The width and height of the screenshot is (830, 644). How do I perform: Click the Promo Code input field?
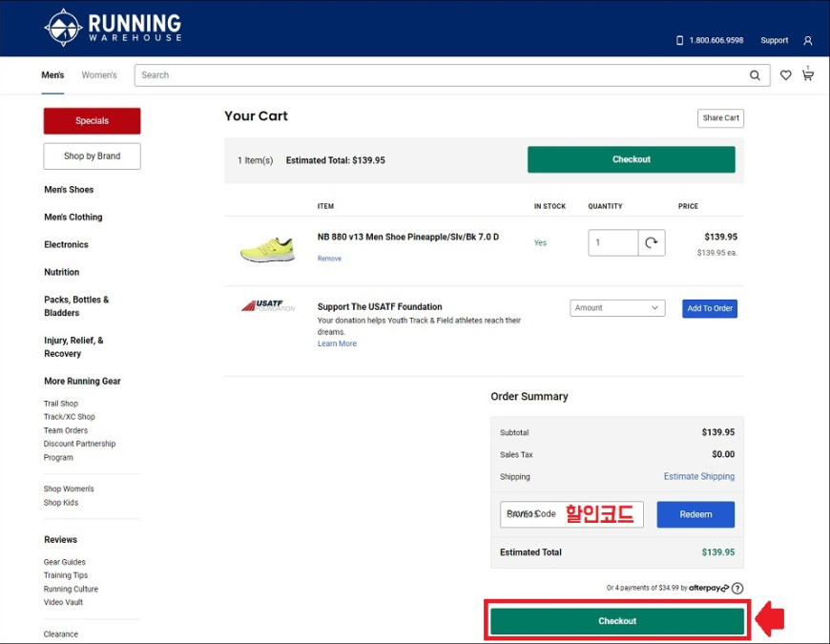coord(571,514)
